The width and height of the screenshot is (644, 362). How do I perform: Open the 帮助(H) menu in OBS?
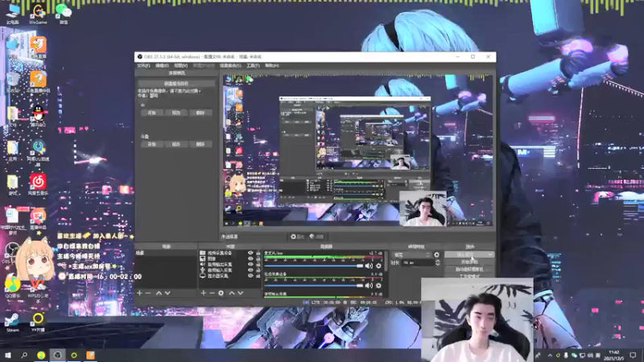click(271, 66)
